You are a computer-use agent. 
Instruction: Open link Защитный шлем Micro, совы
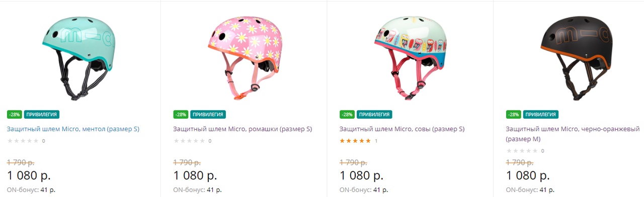tap(402, 129)
